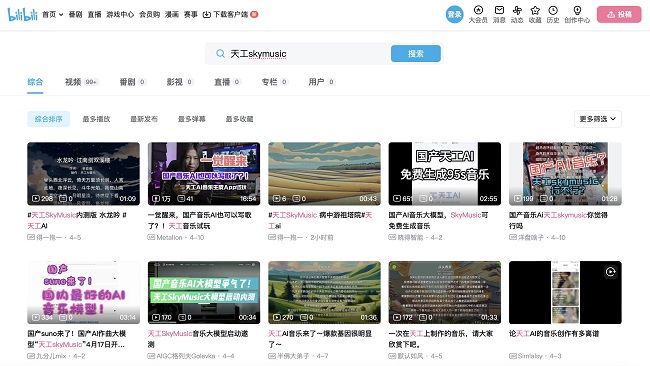Click the magnifier icon in search box
650x366 pixels.
221,53
